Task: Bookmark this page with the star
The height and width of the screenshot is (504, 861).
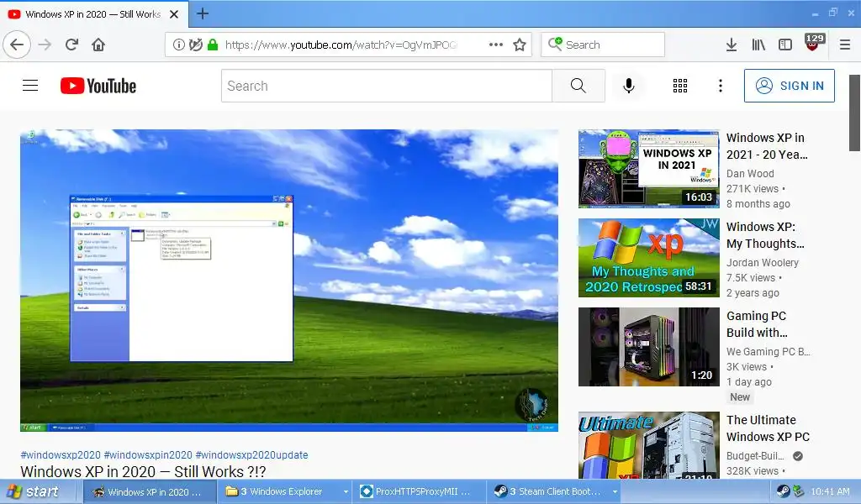Action: click(x=520, y=45)
